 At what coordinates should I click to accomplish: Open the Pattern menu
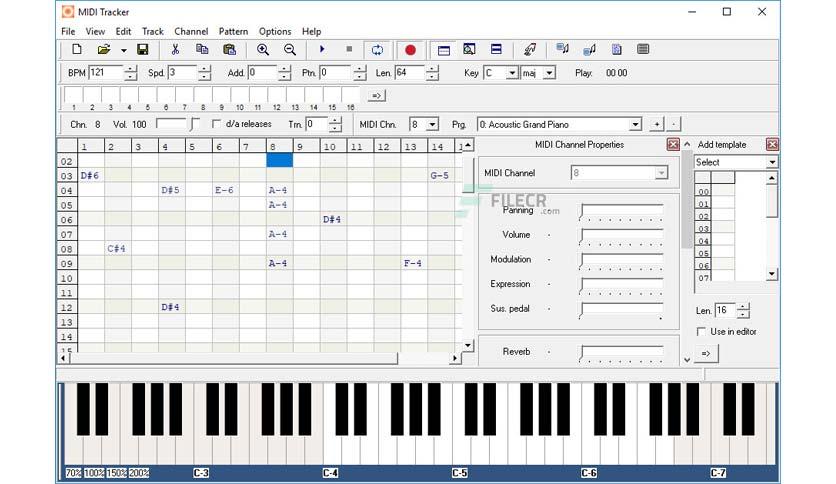(x=233, y=31)
